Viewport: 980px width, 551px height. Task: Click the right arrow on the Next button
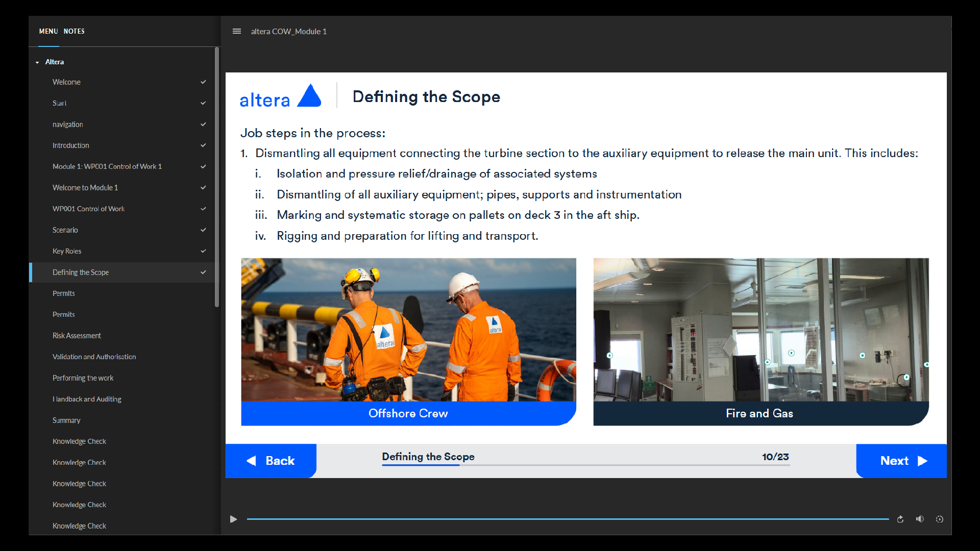923,461
